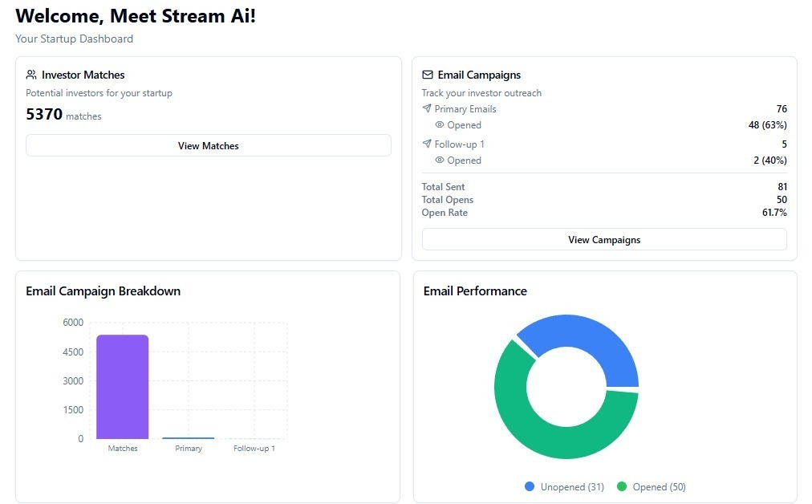The image size is (812, 504).
Task: Click the "Opened (50)" legend text
Action: pyautogui.click(x=660, y=487)
